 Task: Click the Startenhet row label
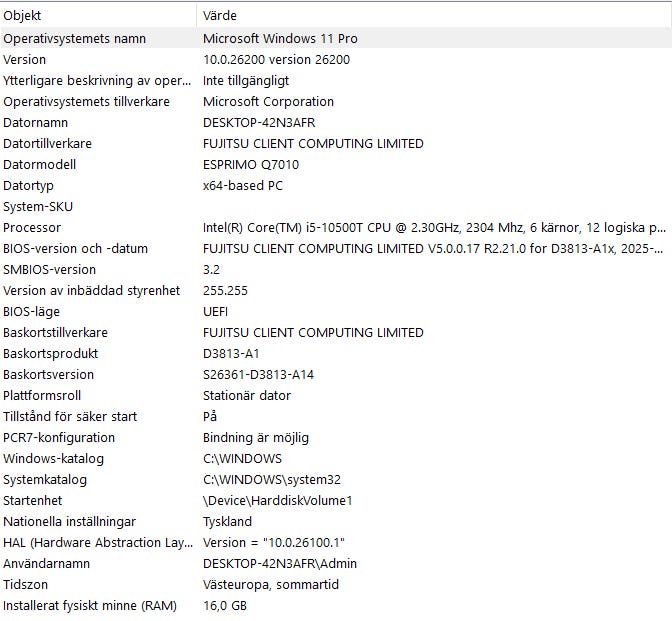pyautogui.click(x=33, y=501)
